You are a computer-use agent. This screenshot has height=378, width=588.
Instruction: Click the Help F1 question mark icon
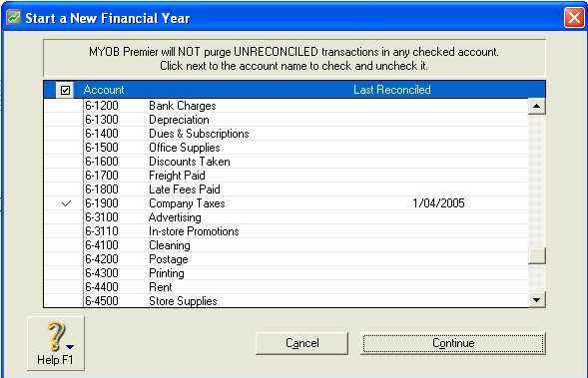[56, 343]
